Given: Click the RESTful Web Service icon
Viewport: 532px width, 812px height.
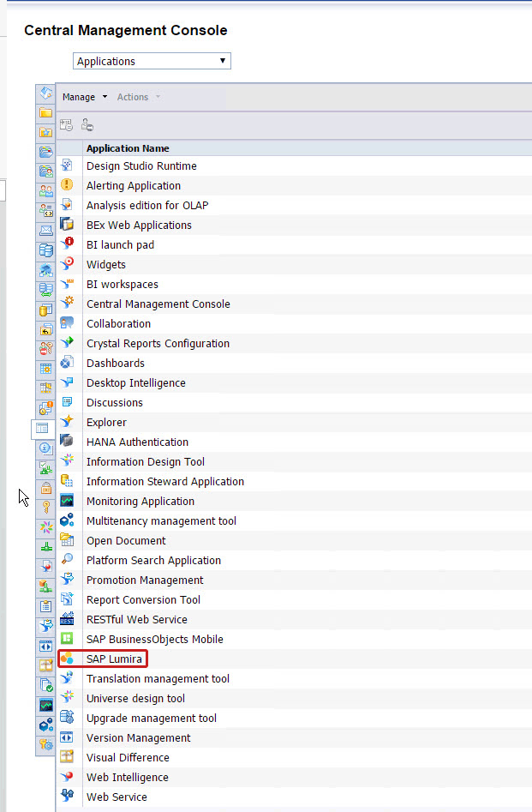Looking at the screenshot, I should pos(67,620).
